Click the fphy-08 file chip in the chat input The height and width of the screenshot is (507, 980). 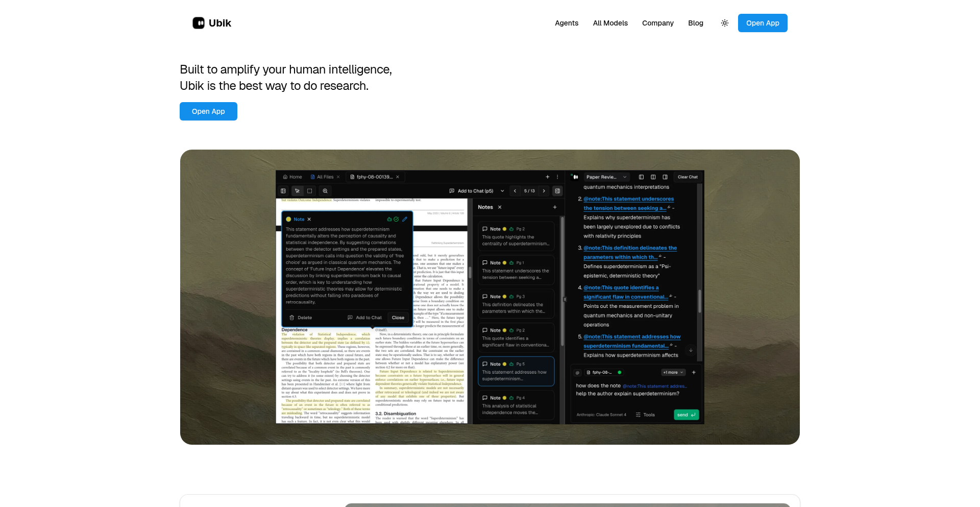[x=604, y=373]
